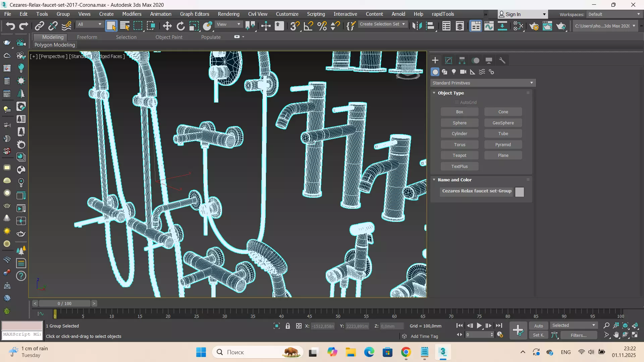
Task: Click the MAXScript listener pink box
Action: [x=22, y=326]
